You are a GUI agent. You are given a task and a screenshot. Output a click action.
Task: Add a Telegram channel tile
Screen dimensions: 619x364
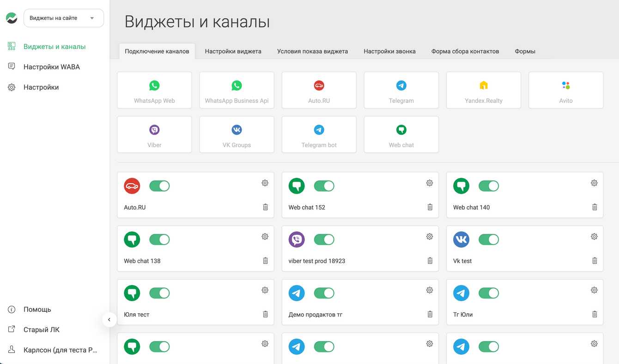pos(401,90)
